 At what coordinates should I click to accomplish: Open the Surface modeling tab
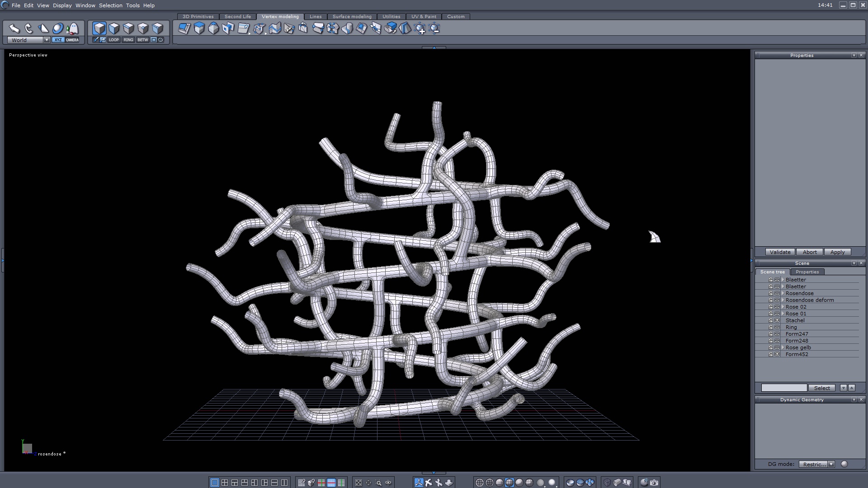click(x=352, y=16)
